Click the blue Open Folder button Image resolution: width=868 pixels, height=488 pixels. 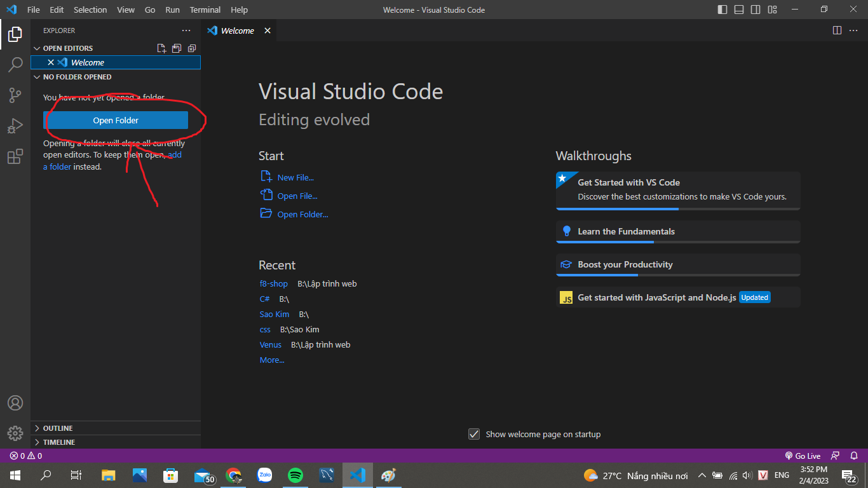tap(116, 120)
